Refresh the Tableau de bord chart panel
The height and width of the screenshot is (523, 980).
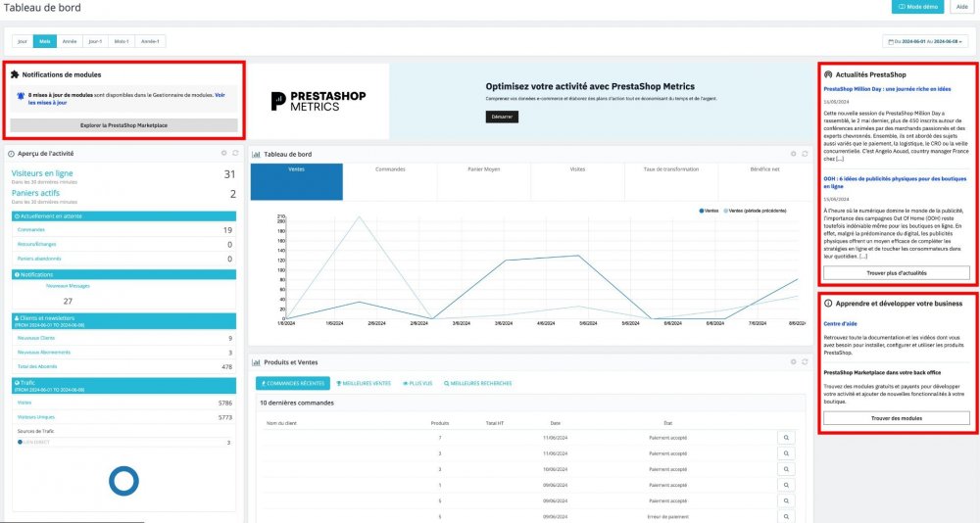pyautogui.click(x=805, y=154)
